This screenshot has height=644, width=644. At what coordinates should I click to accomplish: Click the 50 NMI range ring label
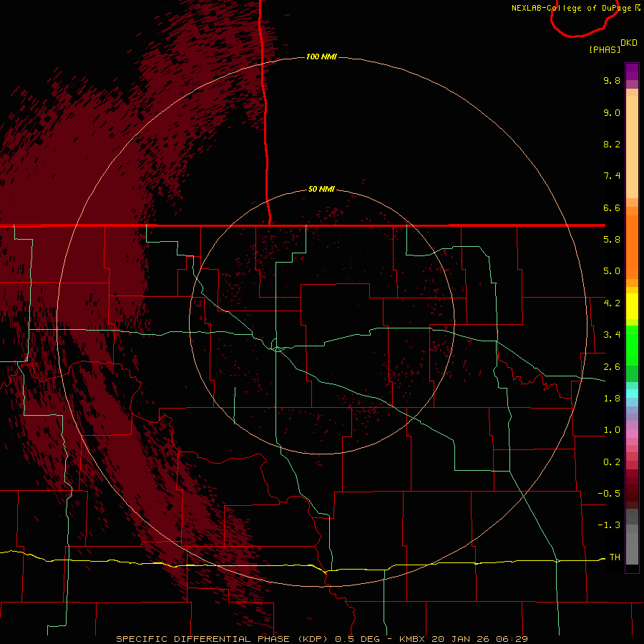click(321, 190)
